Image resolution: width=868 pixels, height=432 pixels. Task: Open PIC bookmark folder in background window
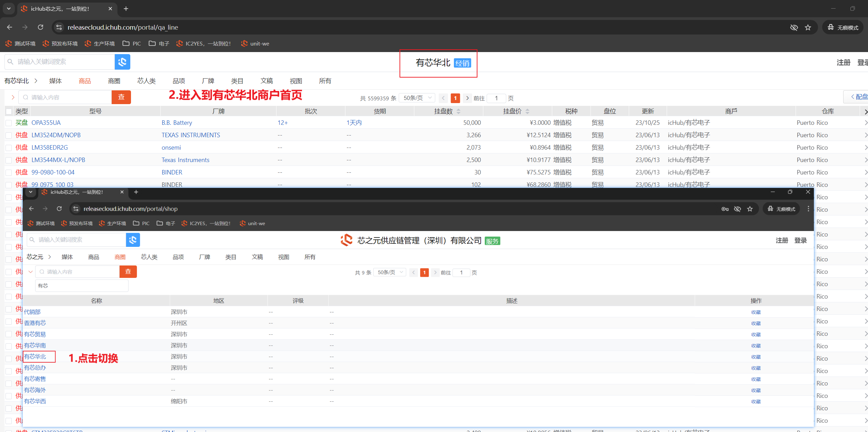(x=132, y=43)
